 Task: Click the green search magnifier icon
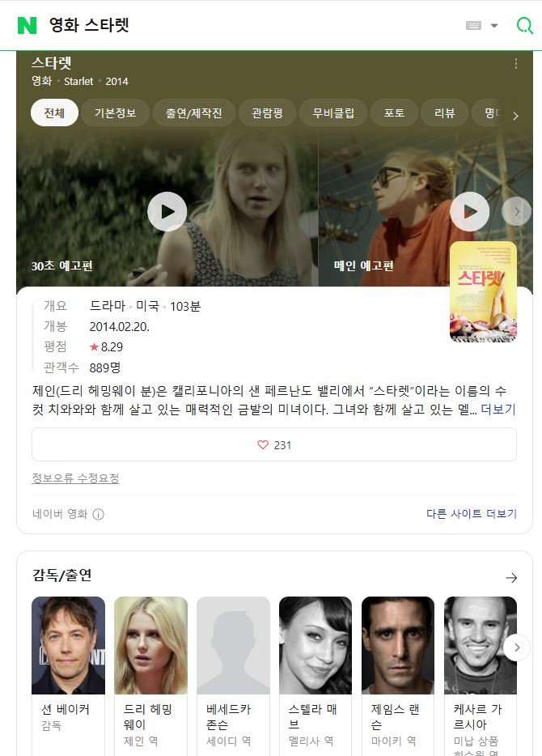pos(524,25)
